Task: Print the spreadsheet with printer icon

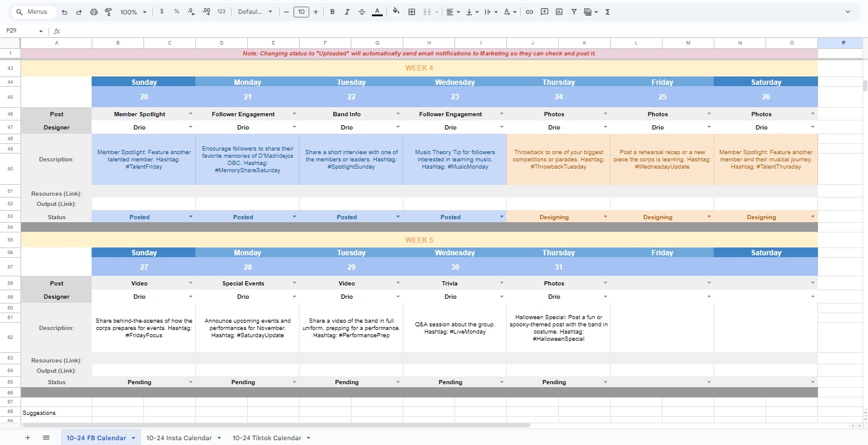Action: (93, 12)
